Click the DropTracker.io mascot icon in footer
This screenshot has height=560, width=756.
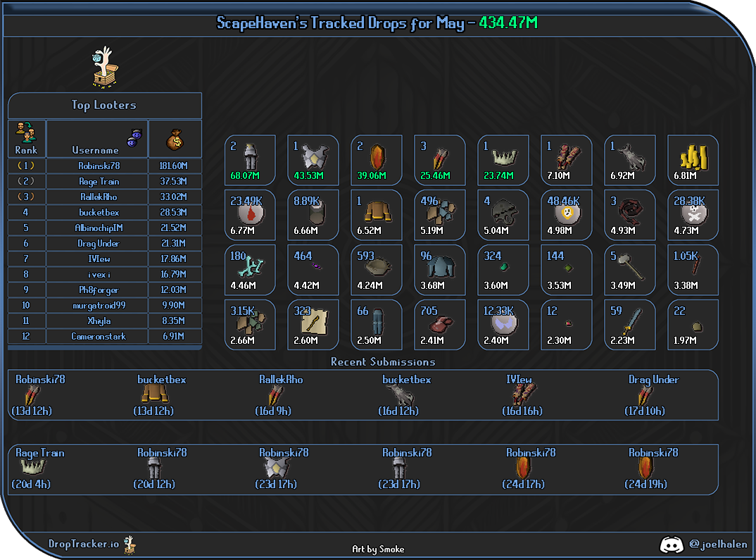[130, 545]
